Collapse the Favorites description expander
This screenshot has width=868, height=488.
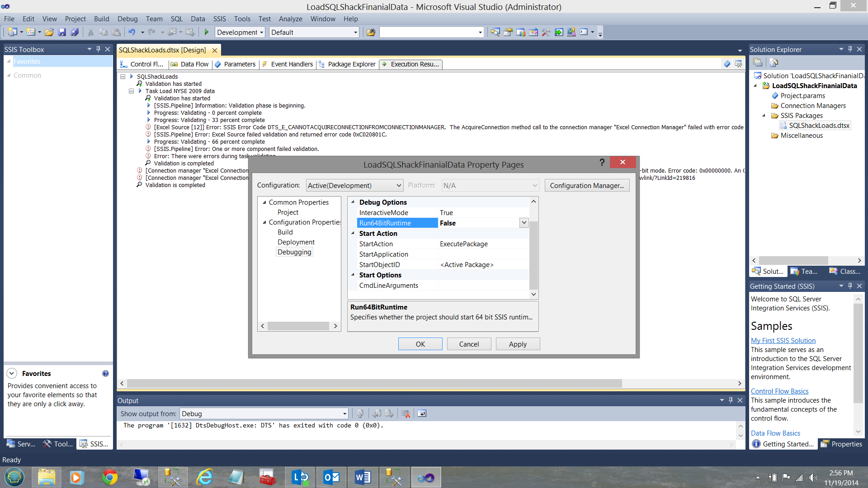click(12, 373)
